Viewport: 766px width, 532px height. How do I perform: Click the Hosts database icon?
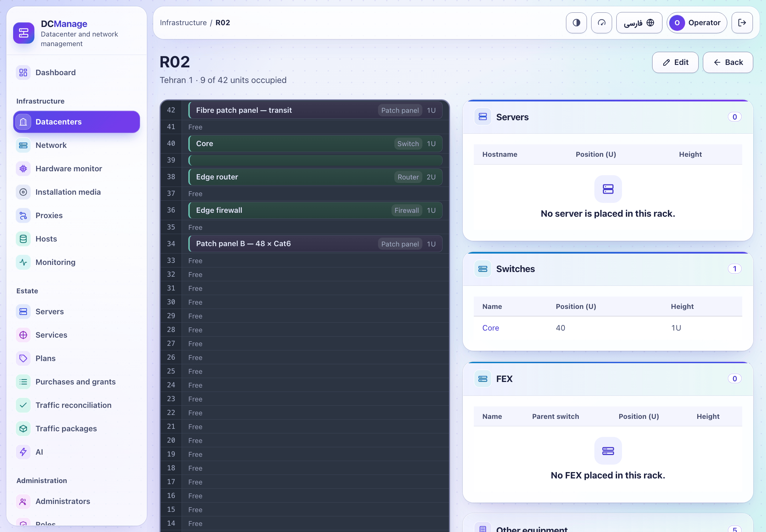point(23,239)
